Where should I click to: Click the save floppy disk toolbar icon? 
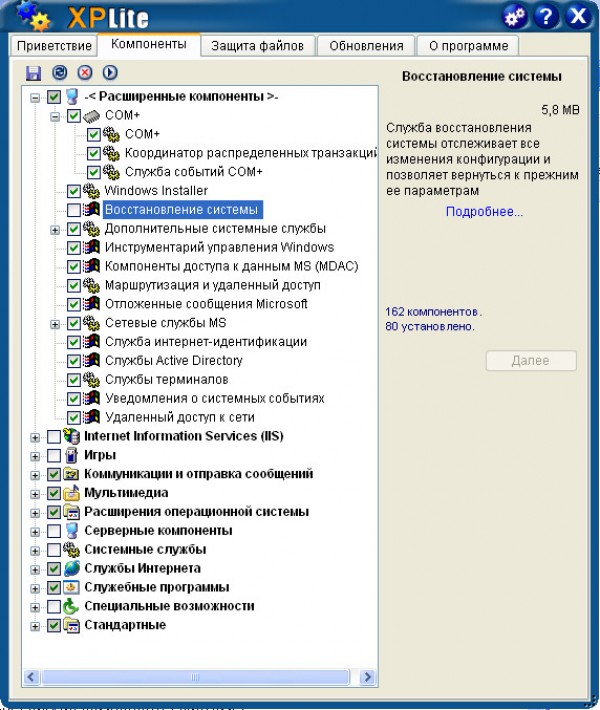point(34,73)
